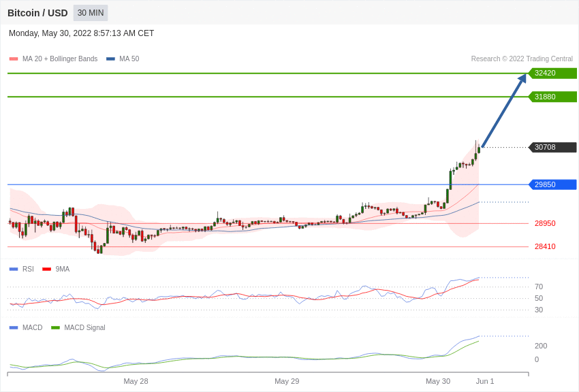Click the Research Trading Central credit text
The width and height of the screenshot is (579, 392).
pos(522,59)
